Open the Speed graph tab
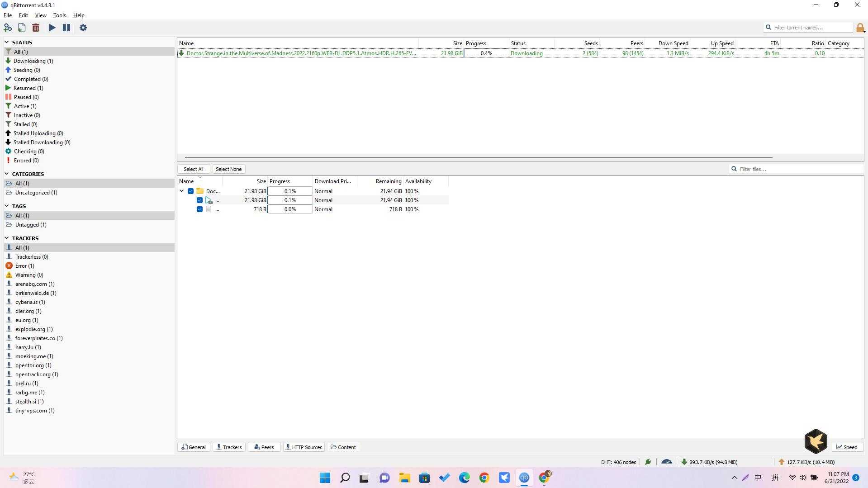This screenshot has width=868, height=488. 847,447
